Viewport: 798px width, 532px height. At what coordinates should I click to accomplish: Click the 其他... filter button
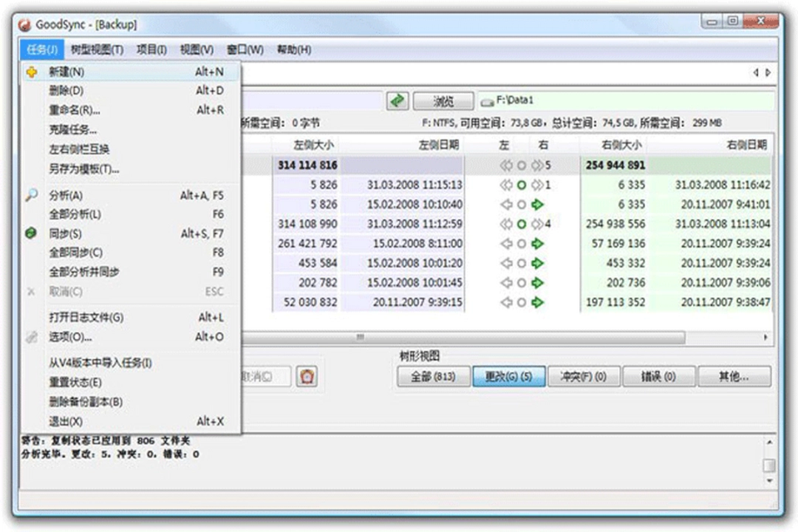(x=734, y=376)
